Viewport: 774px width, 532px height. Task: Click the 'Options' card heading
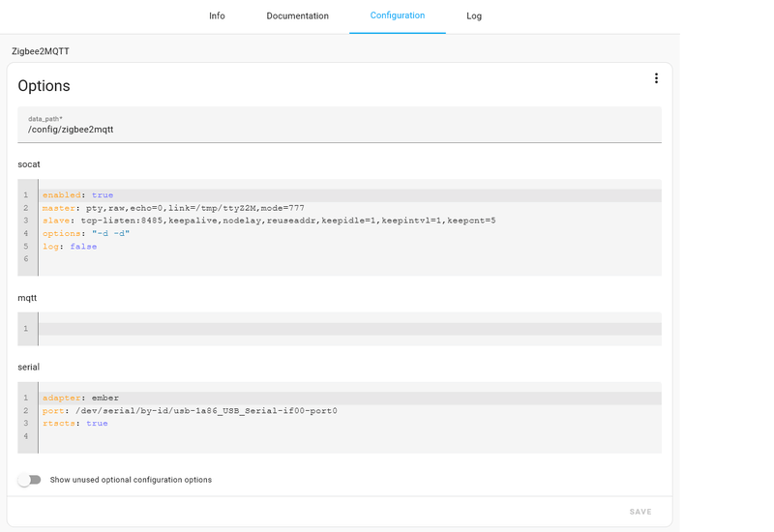coord(44,86)
